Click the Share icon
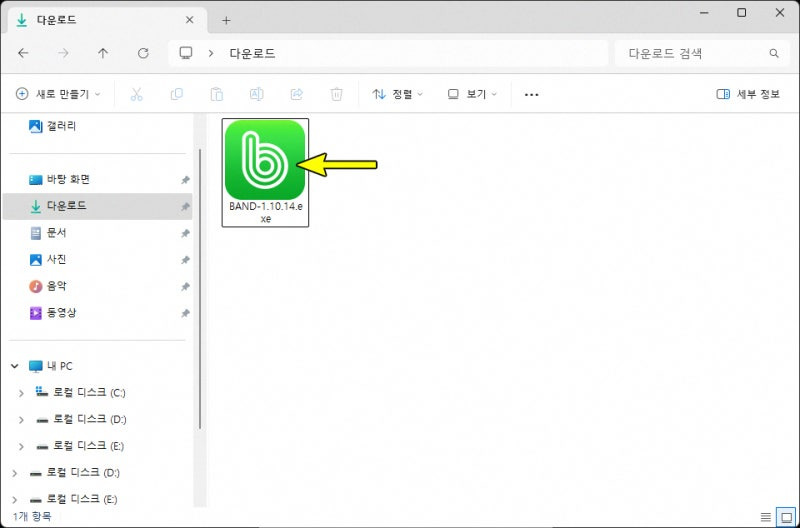Image resolution: width=800 pixels, height=528 pixels. tap(296, 94)
